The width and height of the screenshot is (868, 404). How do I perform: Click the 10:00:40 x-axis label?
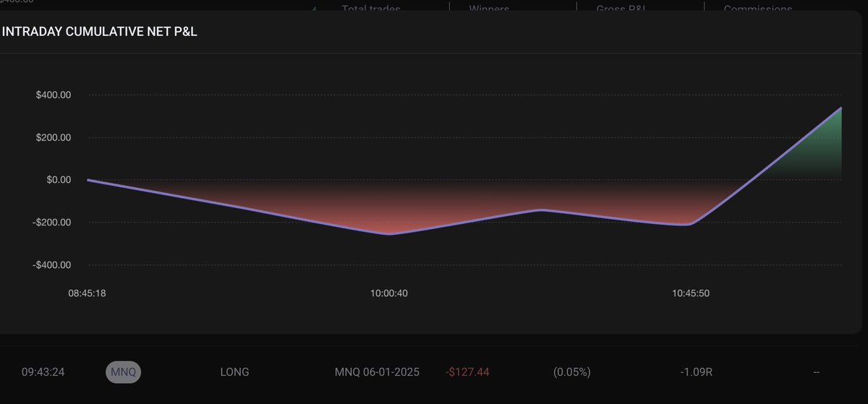point(388,293)
